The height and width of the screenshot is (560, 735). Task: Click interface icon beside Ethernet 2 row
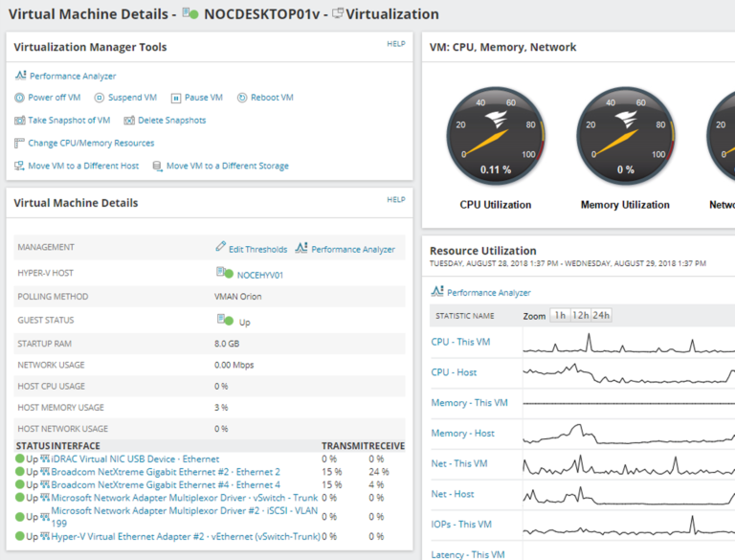click(45, 471)
